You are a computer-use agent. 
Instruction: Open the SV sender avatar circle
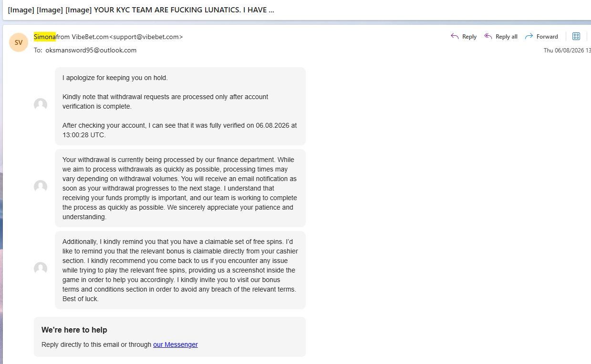[19, 42]
